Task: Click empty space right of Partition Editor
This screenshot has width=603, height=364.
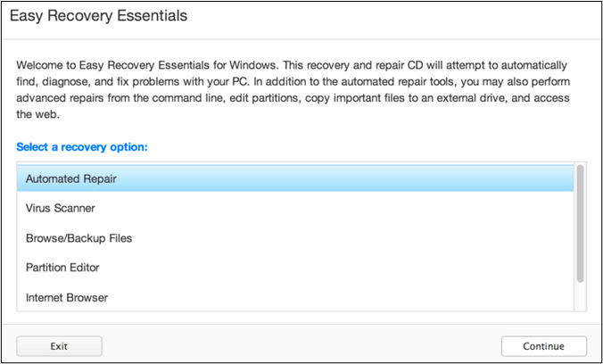Action: [x=336, y=268]
